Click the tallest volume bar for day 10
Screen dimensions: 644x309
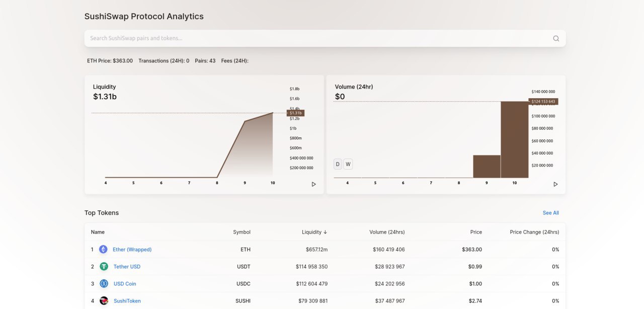515,139
